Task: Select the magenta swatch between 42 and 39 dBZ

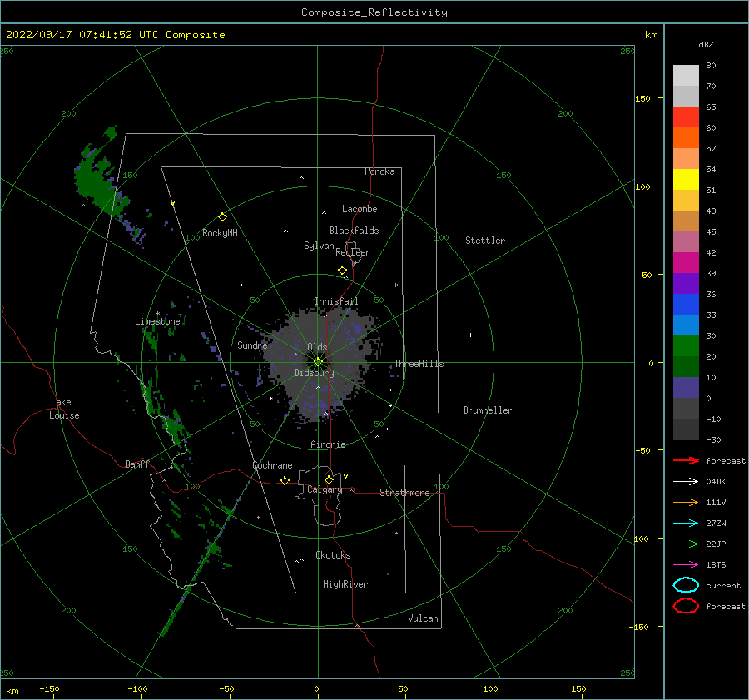Action: (x=686, y=263)
